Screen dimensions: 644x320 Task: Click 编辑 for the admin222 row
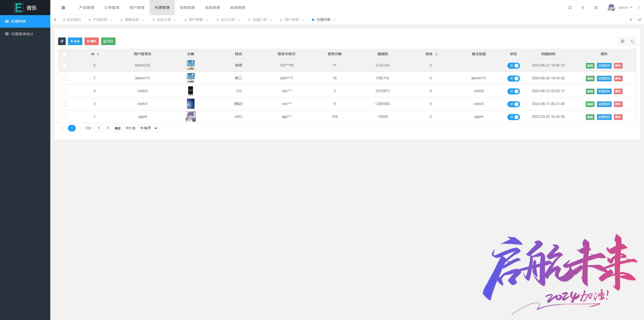tap(590, 66)
